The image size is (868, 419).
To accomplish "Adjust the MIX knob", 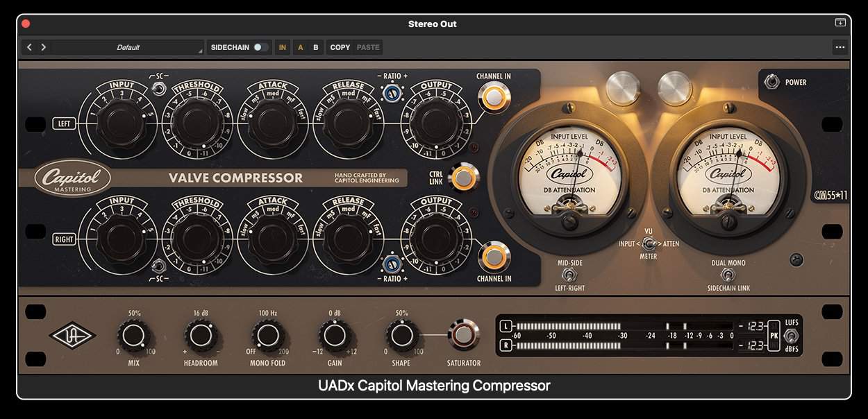I will pyautogui.click(x=134, y=336).
